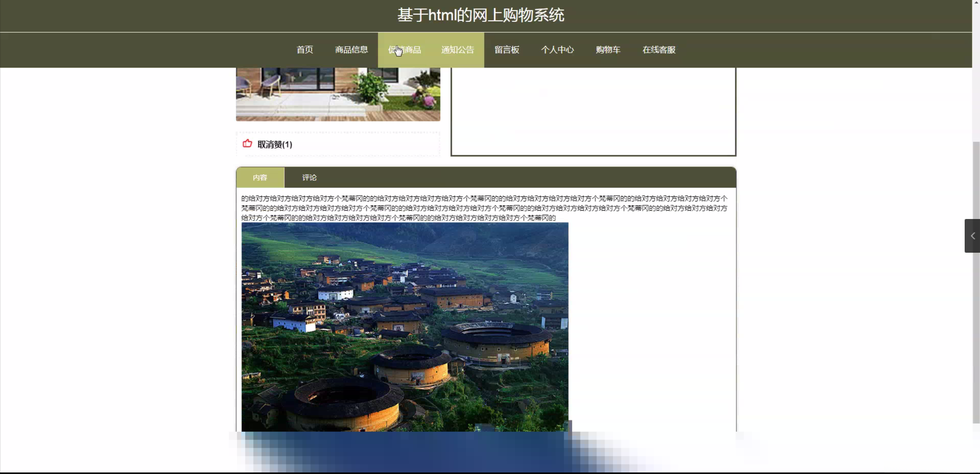Navigate to 留言板 page

point(506,50)
